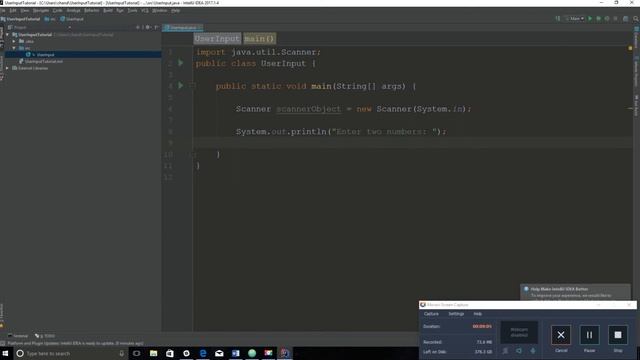Open Project tool window settings gear
Screen dimensions: 640x360
[x=148, y=27]
